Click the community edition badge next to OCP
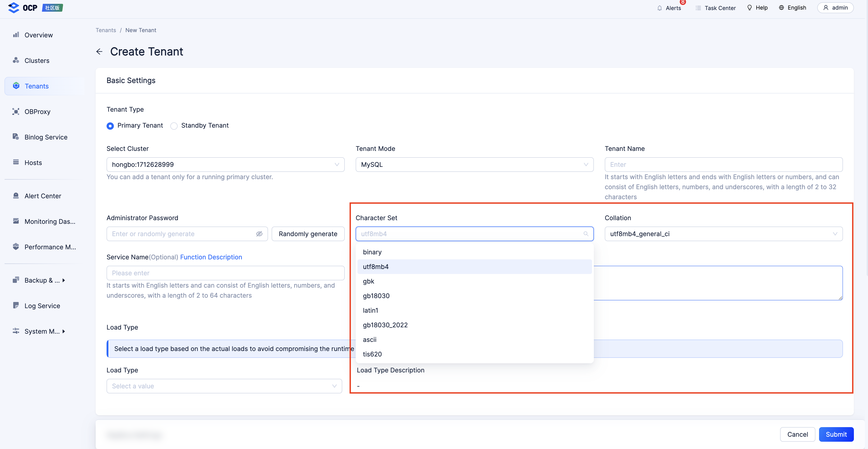This screenshot has width=868, height=449. 53,8
